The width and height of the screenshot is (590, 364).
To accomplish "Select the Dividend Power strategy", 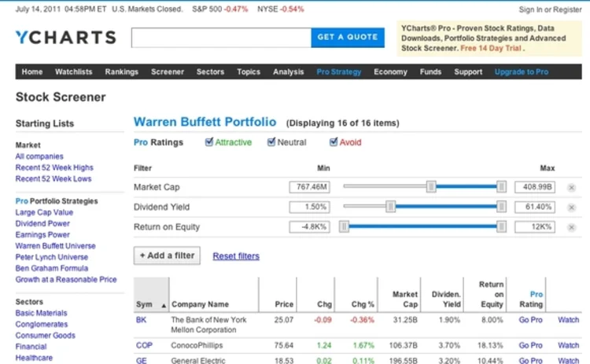I will click(42, 224).
